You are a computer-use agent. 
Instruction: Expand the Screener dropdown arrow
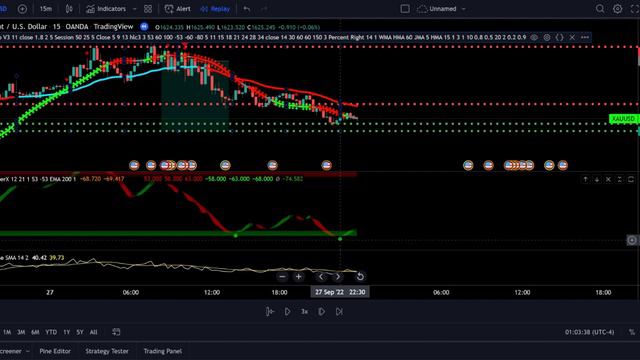(28, 351)
